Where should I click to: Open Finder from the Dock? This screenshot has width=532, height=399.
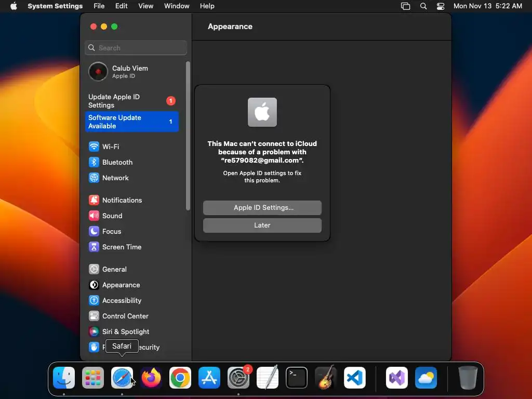click(64, 378)
